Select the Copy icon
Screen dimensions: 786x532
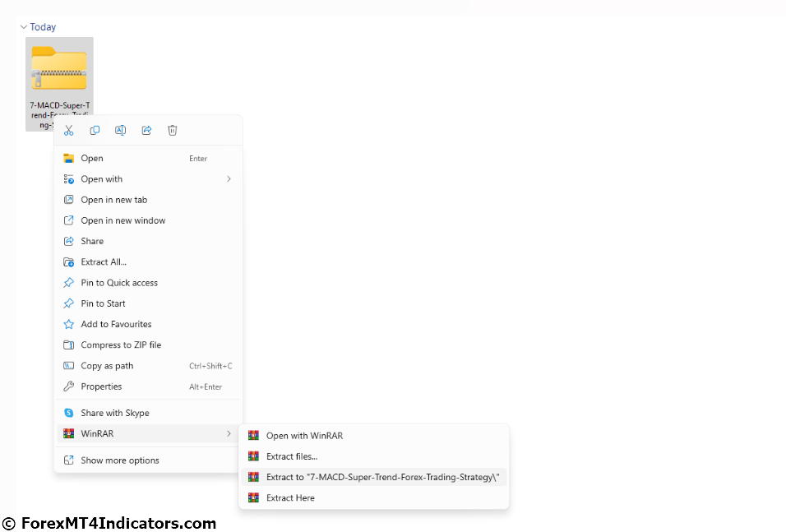(95, 130)
